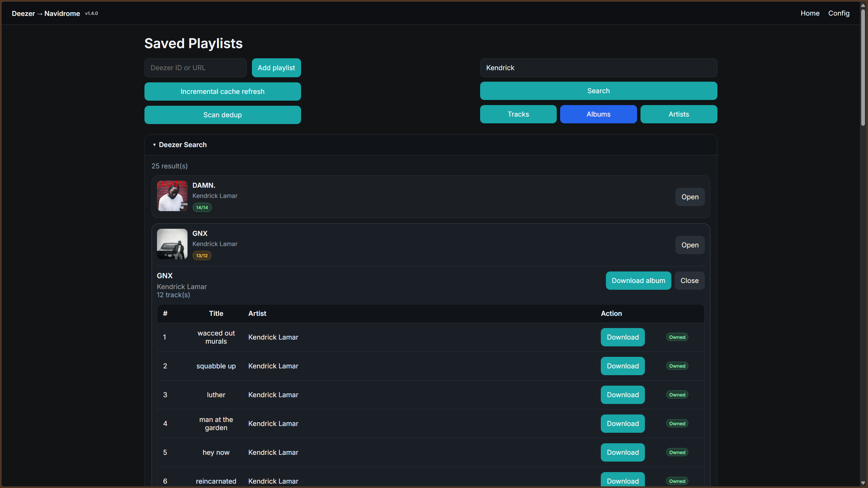Click the GNX title in results card

(200, 233)
